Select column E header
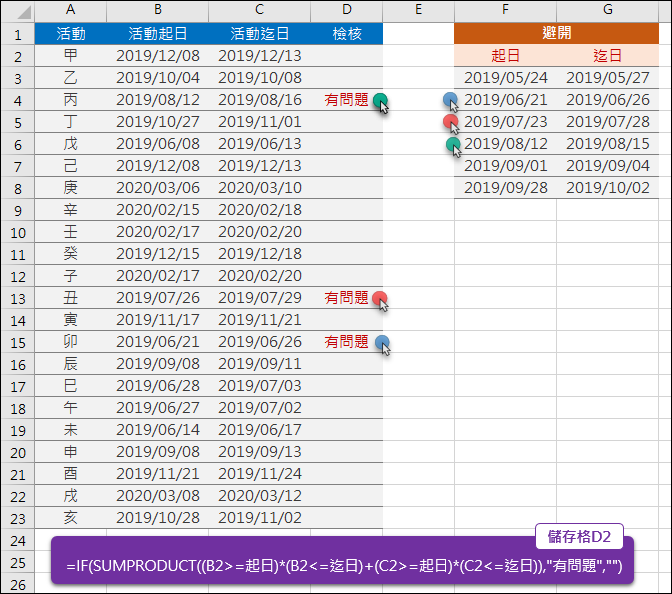 click(x=418, y=11)
